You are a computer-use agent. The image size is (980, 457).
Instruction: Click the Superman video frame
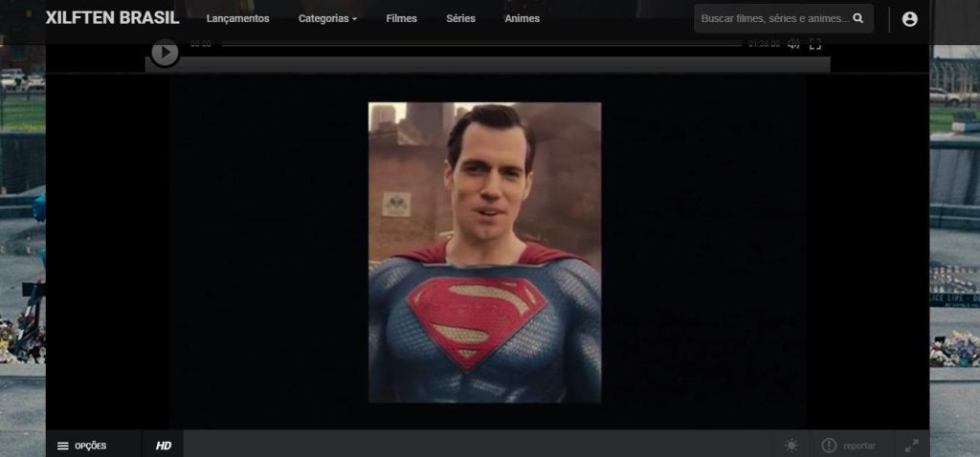(x=484, y=252)
